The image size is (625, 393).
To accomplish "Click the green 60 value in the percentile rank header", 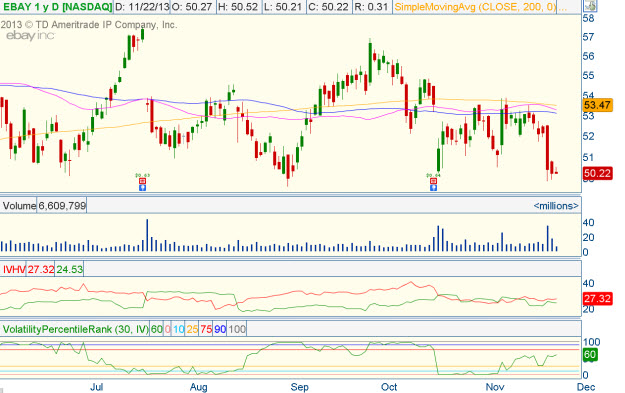I will click(157, 329).
